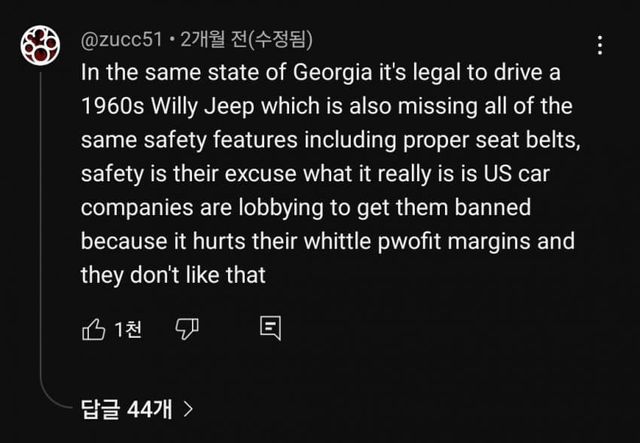640x443 pixels.
Task: Click the last line "they don't like that"
Action: pos(173,273)
